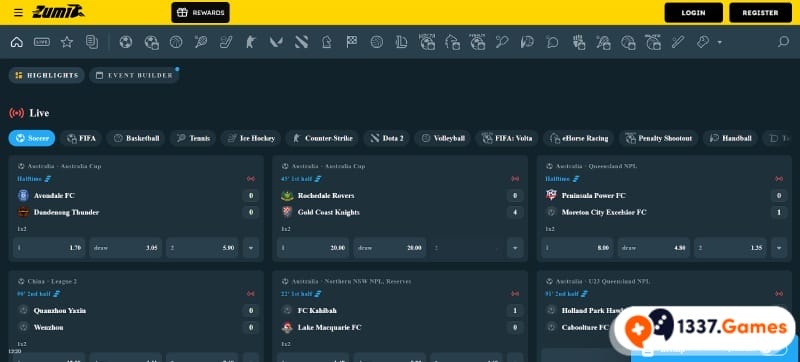Go to the Home icon
Viewport: 800px width, 362px height.
(17, 42)
